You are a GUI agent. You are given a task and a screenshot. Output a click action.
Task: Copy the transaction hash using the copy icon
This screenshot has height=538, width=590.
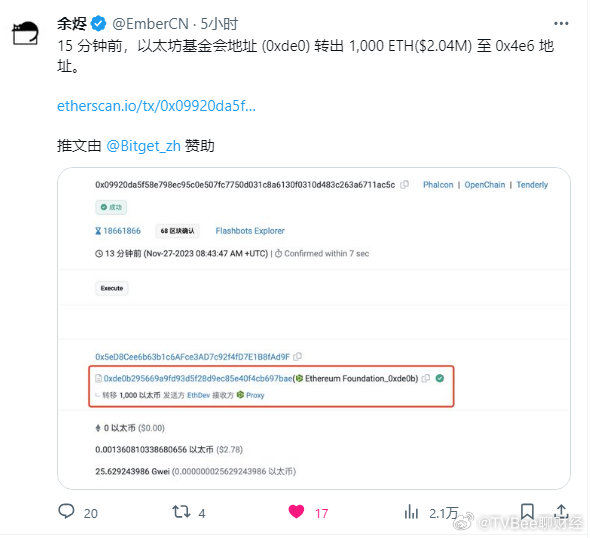coord(404,185)
